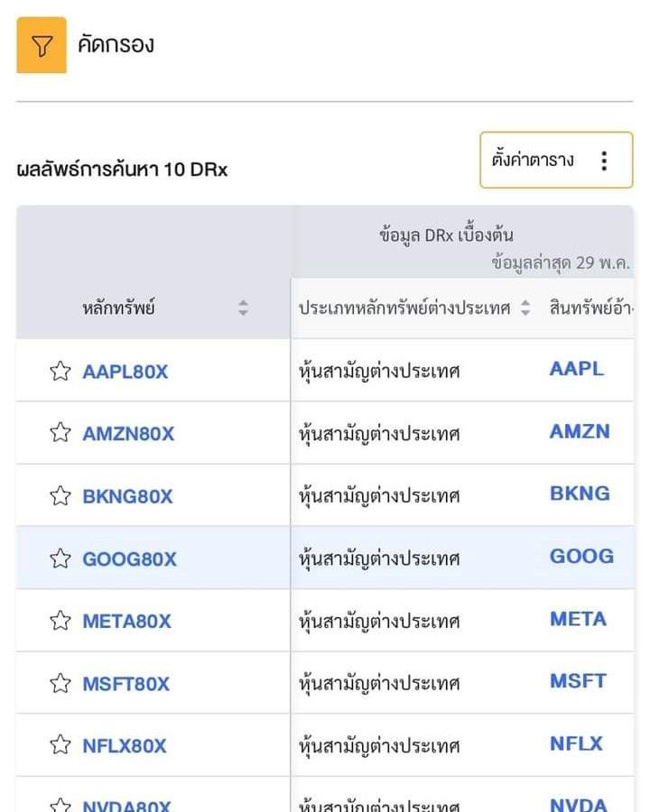650x812 pixels.
Task: Click the star icon next to NVDA80X
Action: pos(60,801)
